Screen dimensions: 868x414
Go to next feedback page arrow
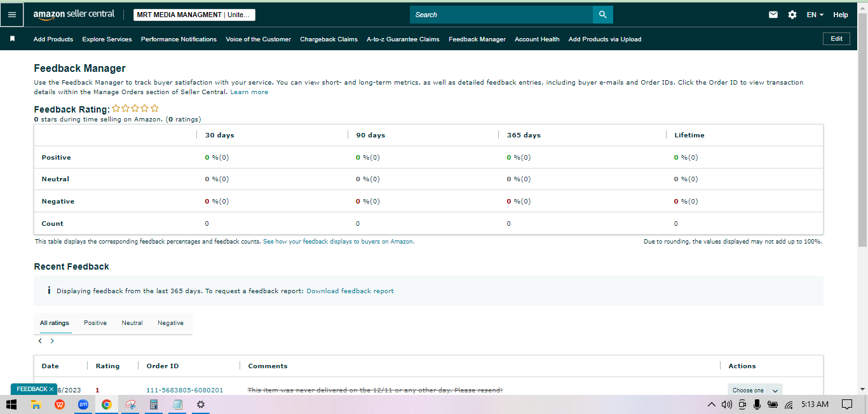(52, 341)
